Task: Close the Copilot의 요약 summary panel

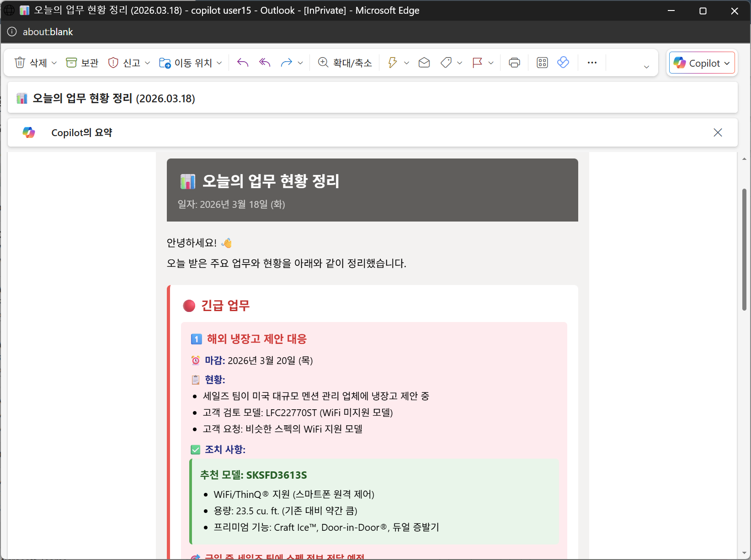Action: tap(718, 132)
